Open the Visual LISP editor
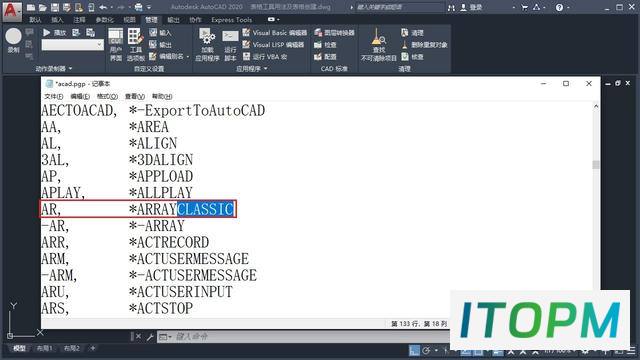Image resolution: width=640 pixels, height=360 pixels. click(273, 44)
